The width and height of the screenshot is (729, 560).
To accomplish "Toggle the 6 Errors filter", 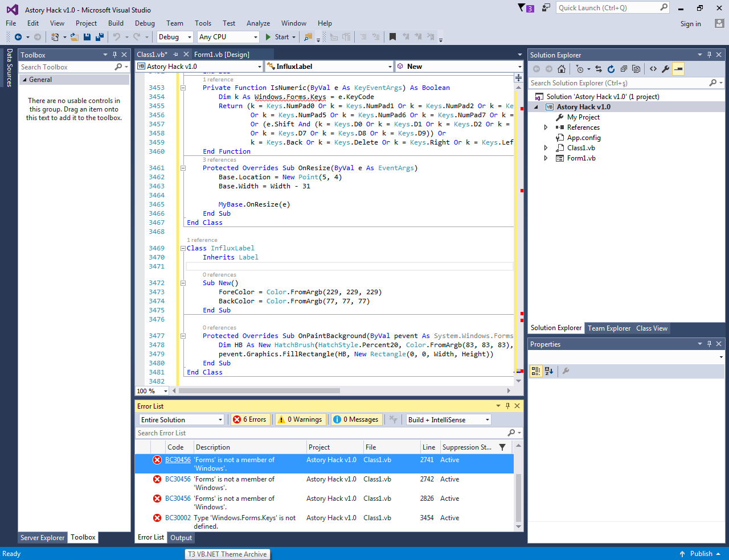I will pos(249,419).
